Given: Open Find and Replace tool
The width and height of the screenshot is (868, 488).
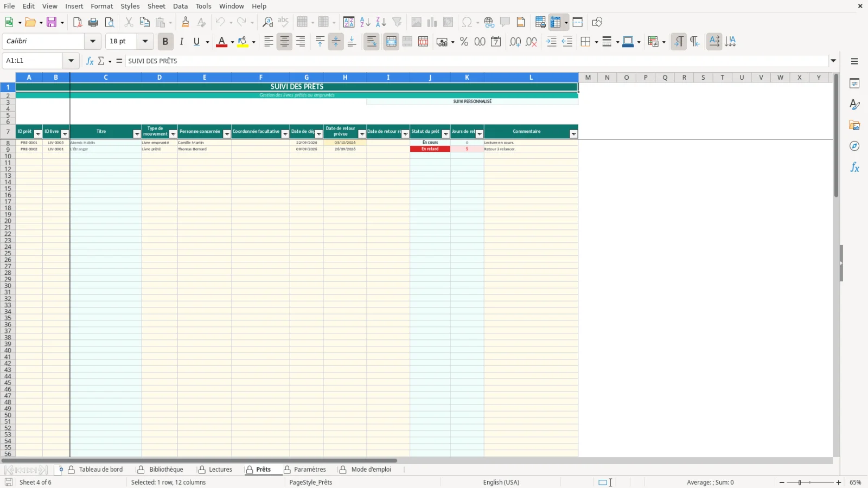Looking at the screenshot, I should click(x=267, y=22).
